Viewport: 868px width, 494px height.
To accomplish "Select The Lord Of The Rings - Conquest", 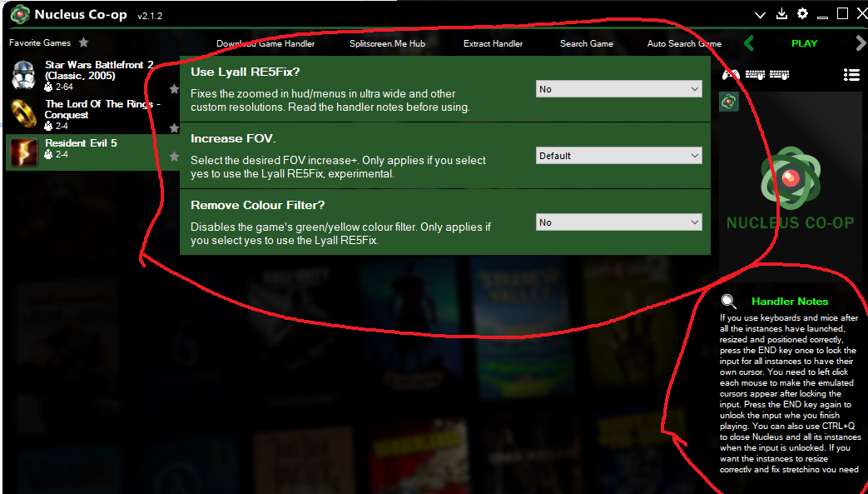I will click(92, 115).
